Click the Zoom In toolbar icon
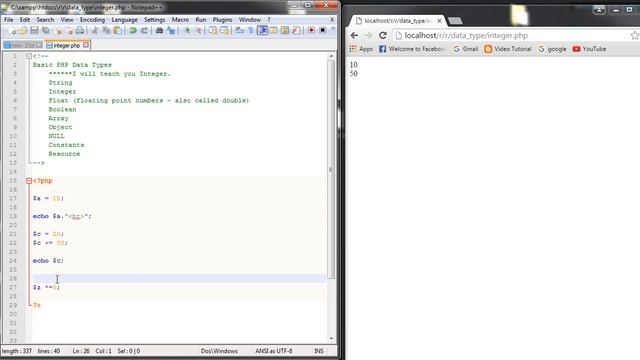This screenshot has height=360, width=640. point(187,30)
